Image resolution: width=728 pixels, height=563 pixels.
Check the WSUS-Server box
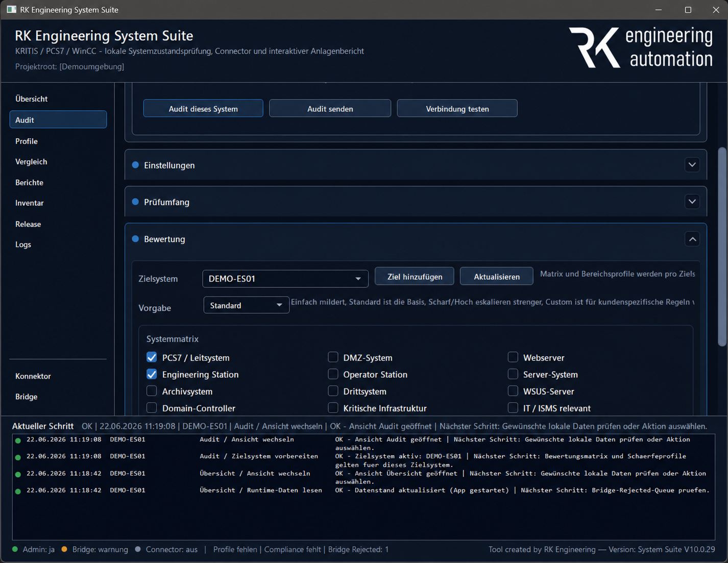pos(513,390)
